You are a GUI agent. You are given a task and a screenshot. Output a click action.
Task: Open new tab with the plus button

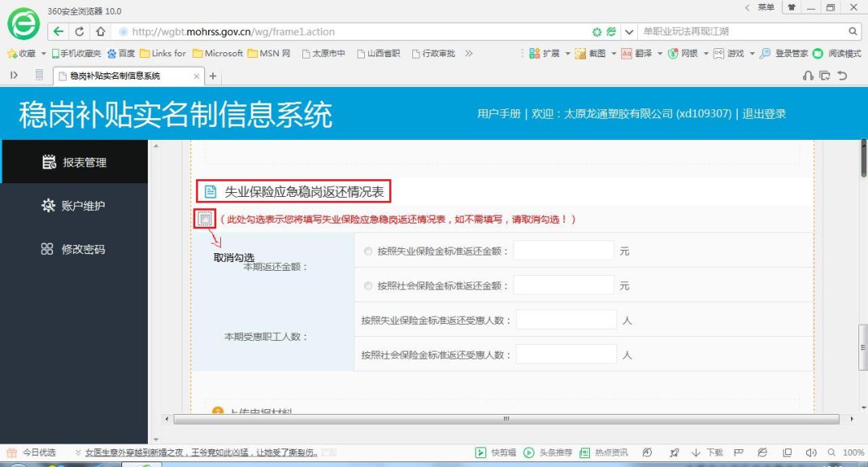(x=213, y=76)
